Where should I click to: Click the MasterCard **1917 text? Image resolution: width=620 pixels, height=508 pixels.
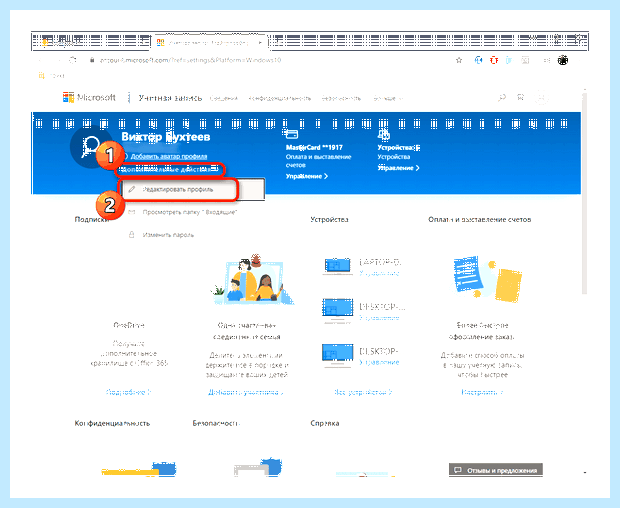click(x=314, y=147)
